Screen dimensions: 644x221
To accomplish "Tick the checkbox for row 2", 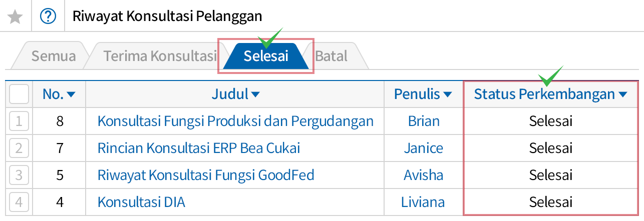I will (x=19, y=148).
